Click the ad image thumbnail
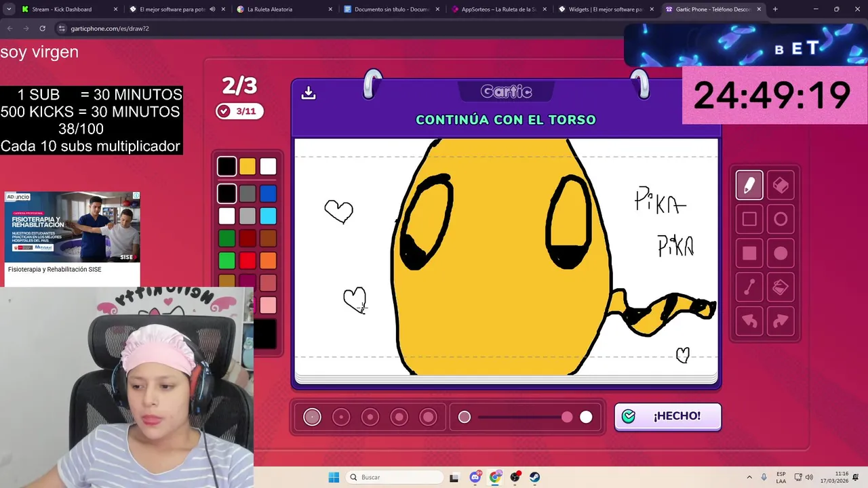 coord(72,227)
